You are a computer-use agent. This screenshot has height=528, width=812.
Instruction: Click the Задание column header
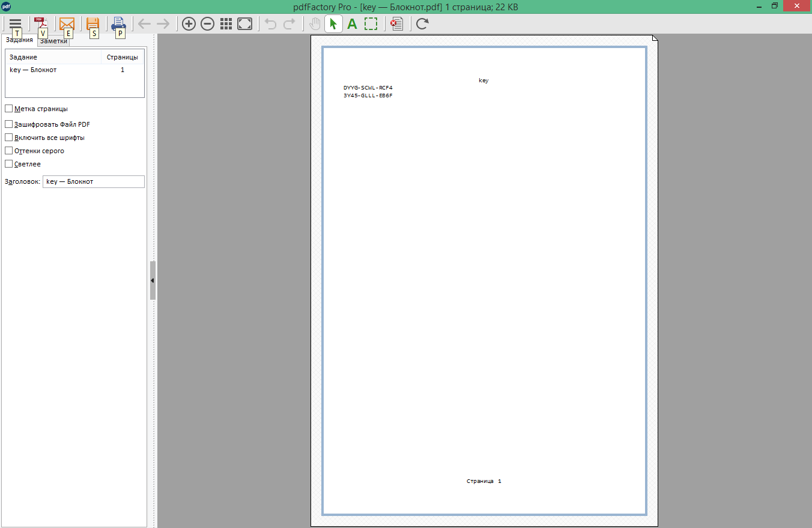pyautogui.click(x=53, y=57)
